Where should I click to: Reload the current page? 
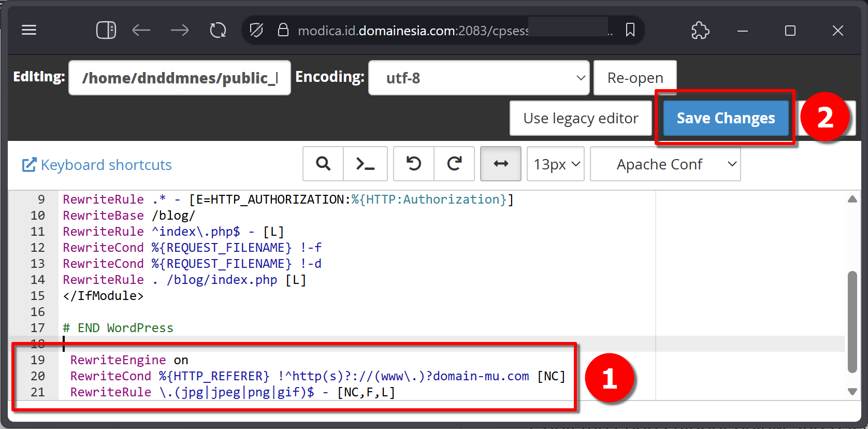click(218, 30)
